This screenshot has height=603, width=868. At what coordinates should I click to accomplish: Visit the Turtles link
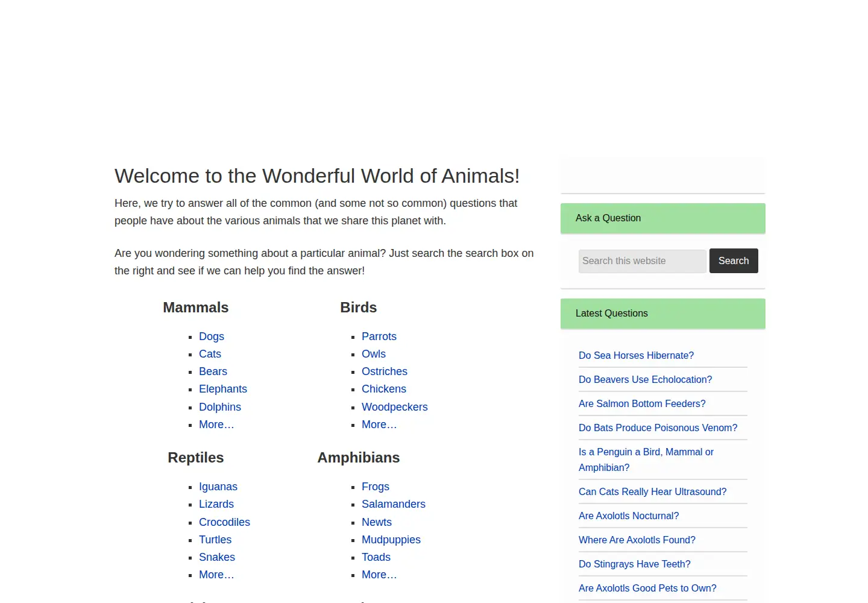215,540
